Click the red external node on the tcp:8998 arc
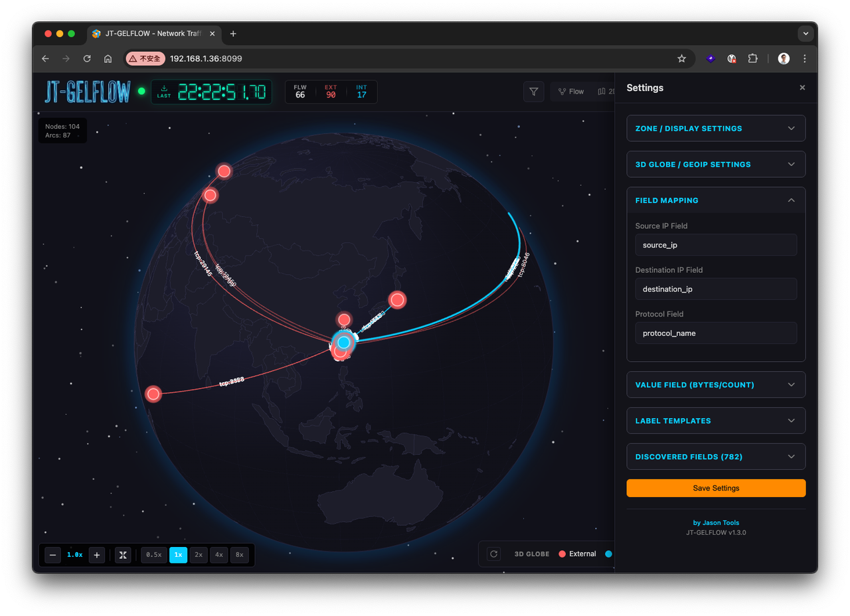The height and width of the screenshot is (616, 850). point(153,394)
